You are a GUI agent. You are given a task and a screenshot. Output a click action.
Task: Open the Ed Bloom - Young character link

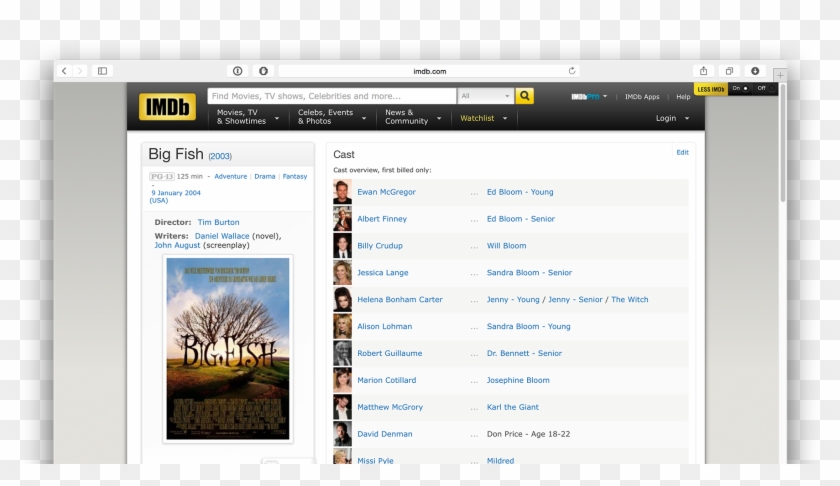click(x=520, y=192)
